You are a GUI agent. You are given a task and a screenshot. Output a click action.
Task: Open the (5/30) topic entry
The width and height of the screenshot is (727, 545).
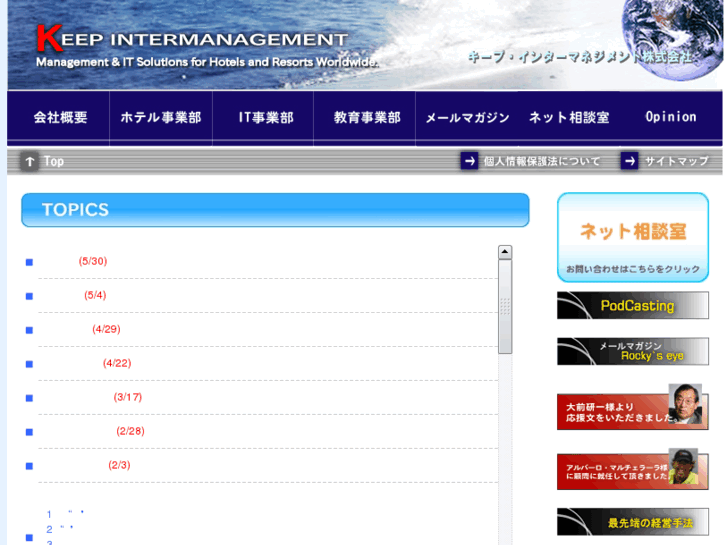(93, 261)
